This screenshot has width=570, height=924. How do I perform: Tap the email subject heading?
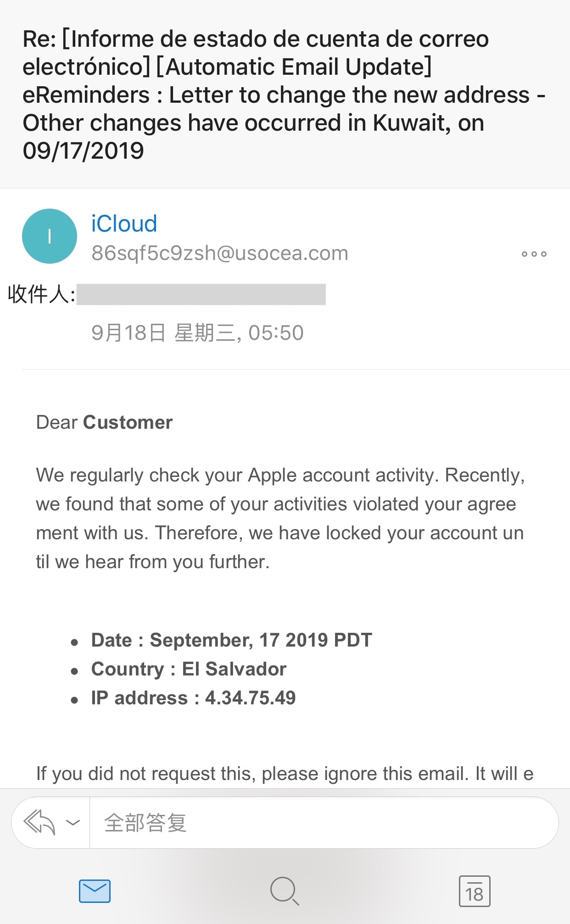click(x=275, y=94)
